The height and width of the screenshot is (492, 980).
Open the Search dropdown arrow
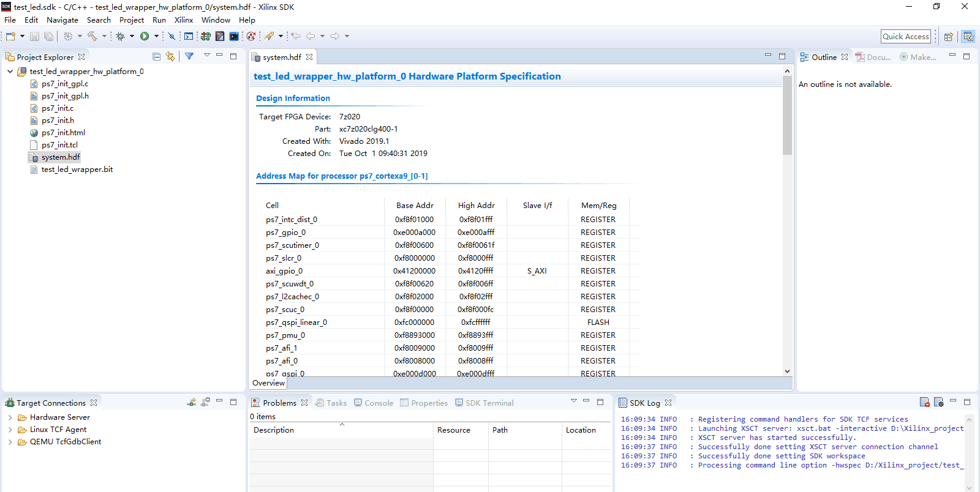coord(281,36)
